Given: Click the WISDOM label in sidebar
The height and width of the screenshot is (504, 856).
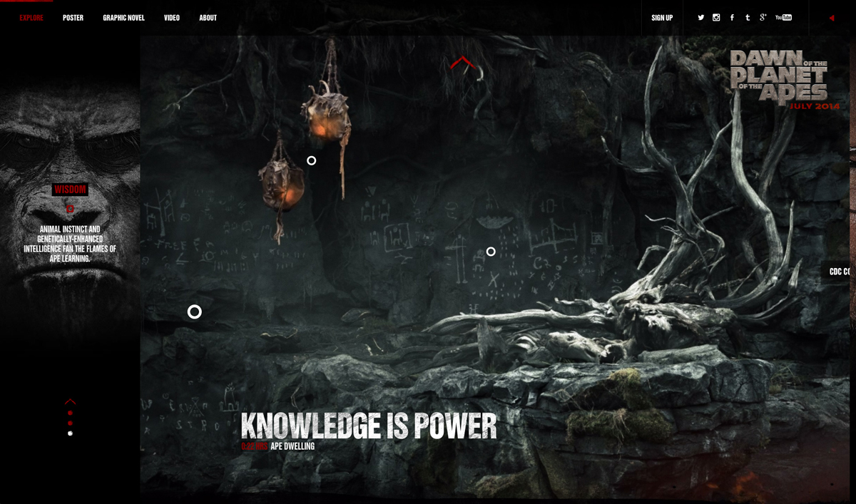Looking at the screenshot, I should (x=70, y=190).
